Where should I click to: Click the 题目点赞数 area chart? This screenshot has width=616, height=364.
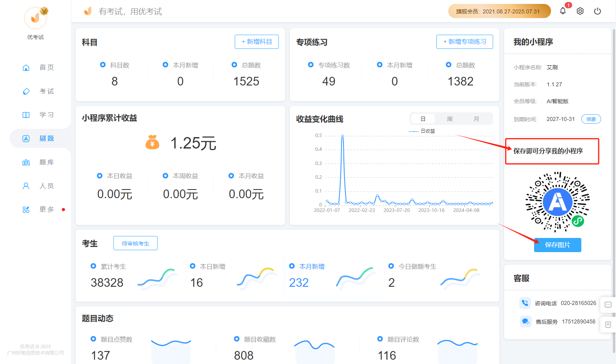[171, 351]
